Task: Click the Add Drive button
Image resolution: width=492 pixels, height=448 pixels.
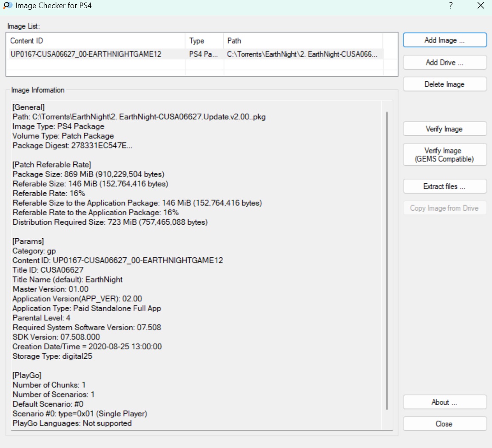Action: pyautogui.click(x=444, y=62)
